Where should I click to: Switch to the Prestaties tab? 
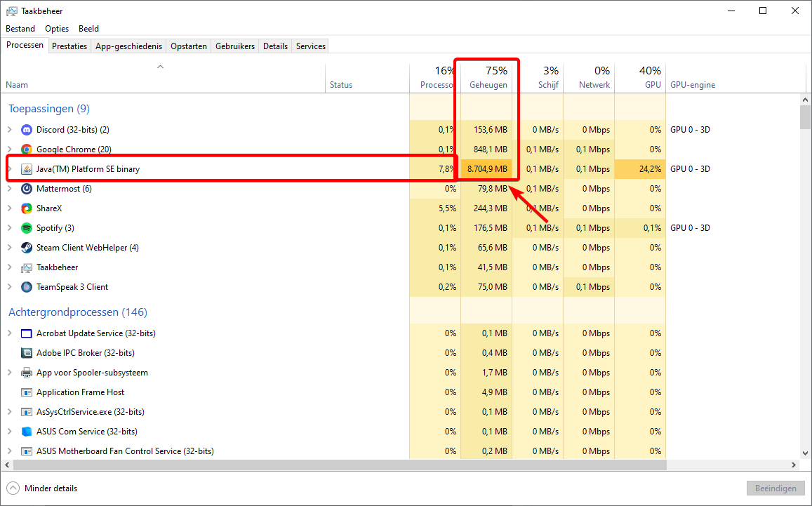69,46
